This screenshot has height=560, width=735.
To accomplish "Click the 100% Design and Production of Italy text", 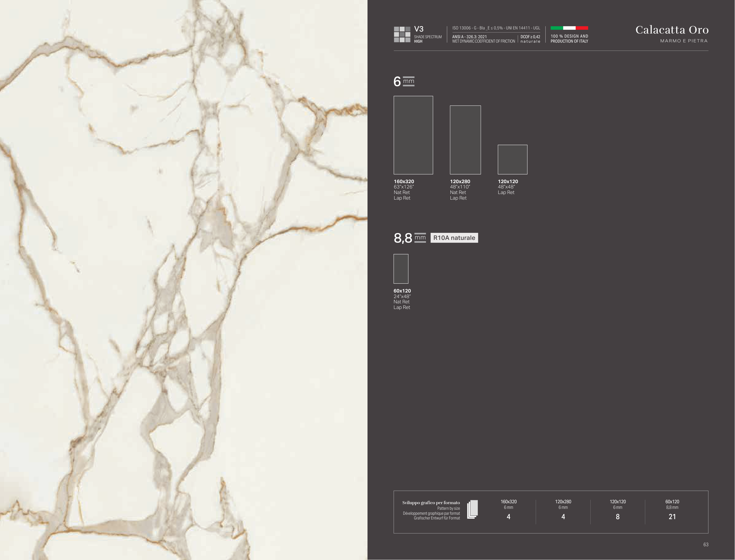I will pyautogui.click(x=569, y=39).
